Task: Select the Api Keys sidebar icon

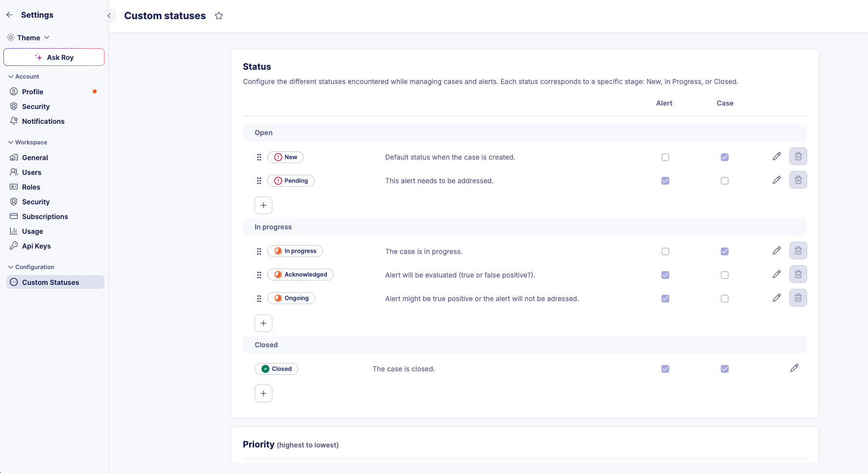Action: tap(13, 246)
